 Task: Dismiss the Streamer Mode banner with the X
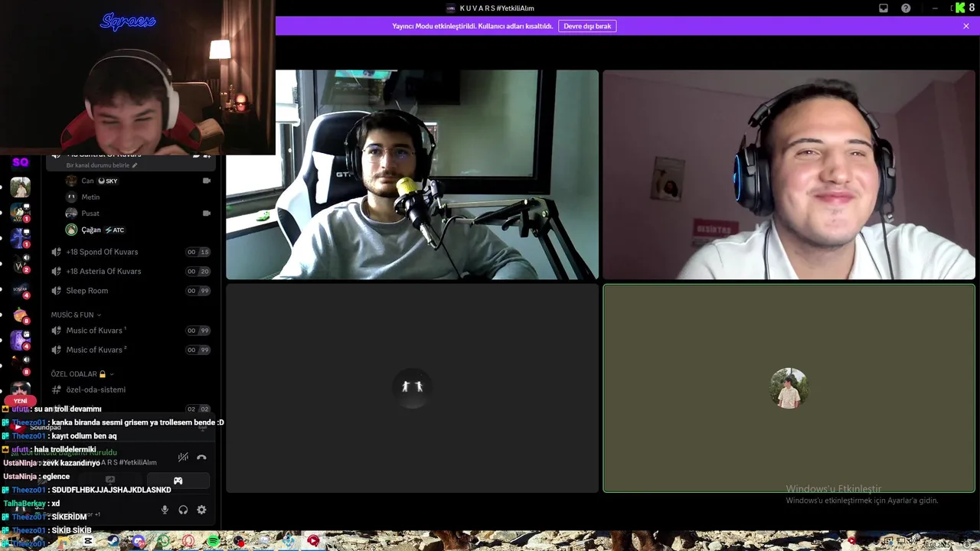click(x=966, y=26)
